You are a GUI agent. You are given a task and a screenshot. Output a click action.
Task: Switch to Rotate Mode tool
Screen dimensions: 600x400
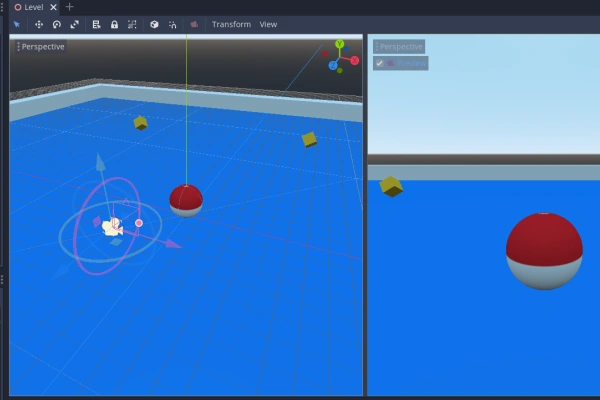coord(57,24)
